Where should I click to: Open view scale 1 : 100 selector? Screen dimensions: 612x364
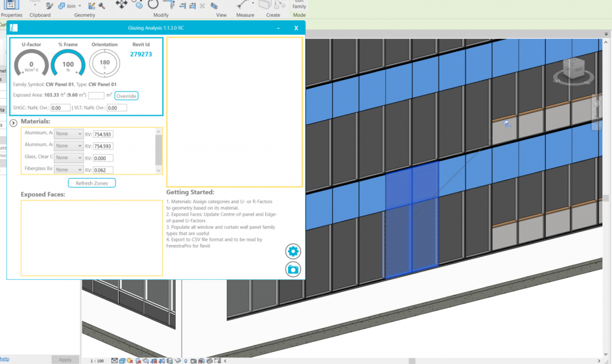97,361
